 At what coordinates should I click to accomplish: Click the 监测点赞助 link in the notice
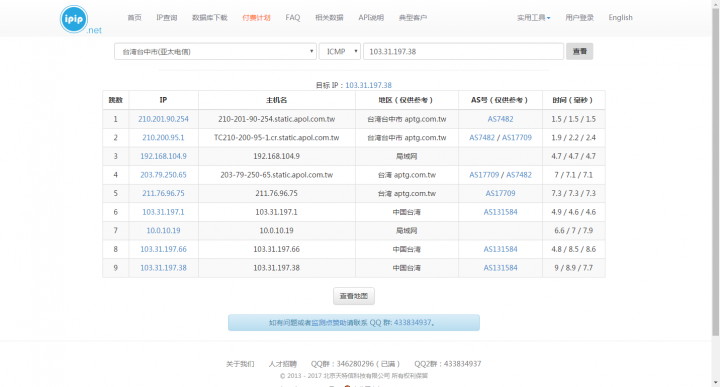click(x=330, y=323)
